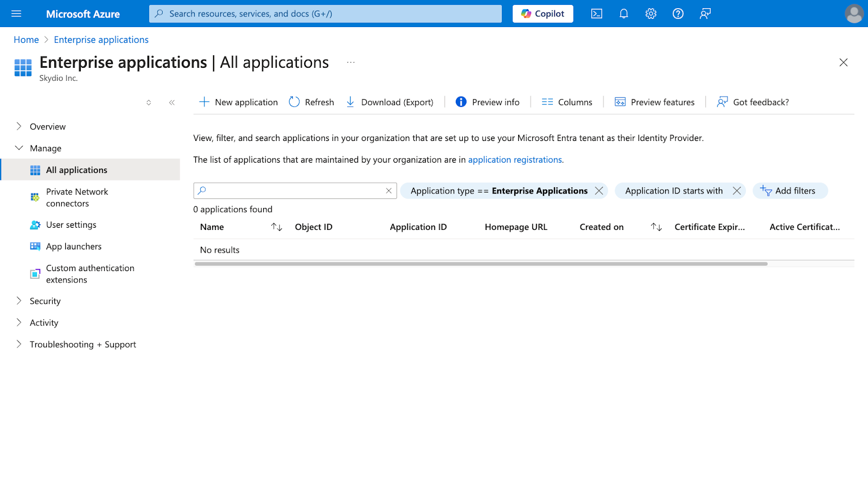Image resolution: width=868 pixels, height=488 pixels.
Task: Click the sidebar expand/collapse sort arrows
Action: click(149, 102)
